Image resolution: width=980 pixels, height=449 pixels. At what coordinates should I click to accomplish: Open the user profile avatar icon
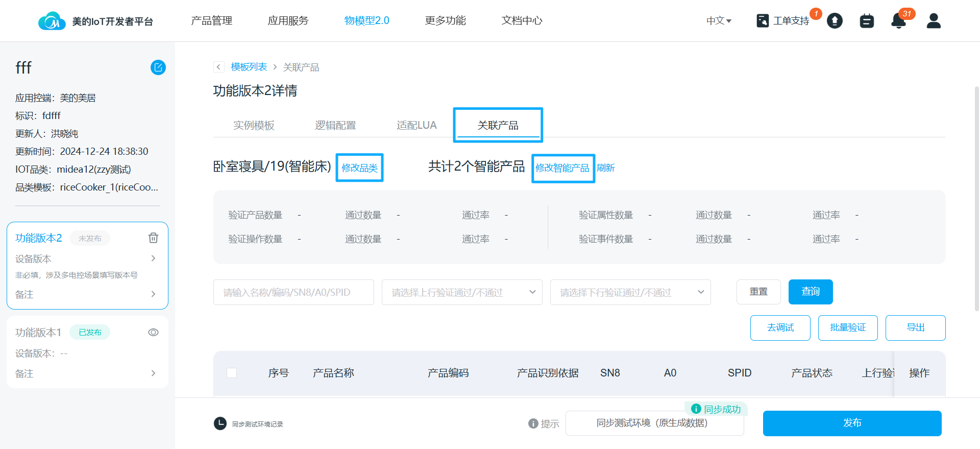(934, 21)
